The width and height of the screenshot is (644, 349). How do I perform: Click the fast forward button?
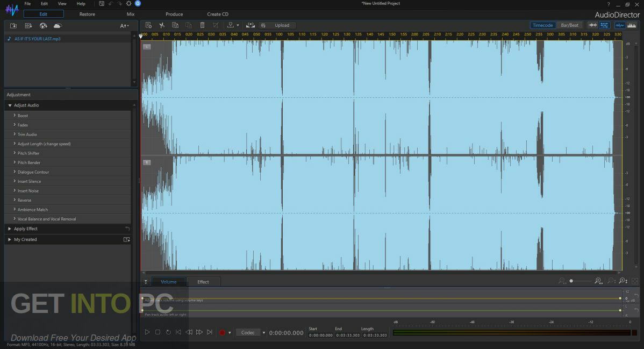(199, 332)
